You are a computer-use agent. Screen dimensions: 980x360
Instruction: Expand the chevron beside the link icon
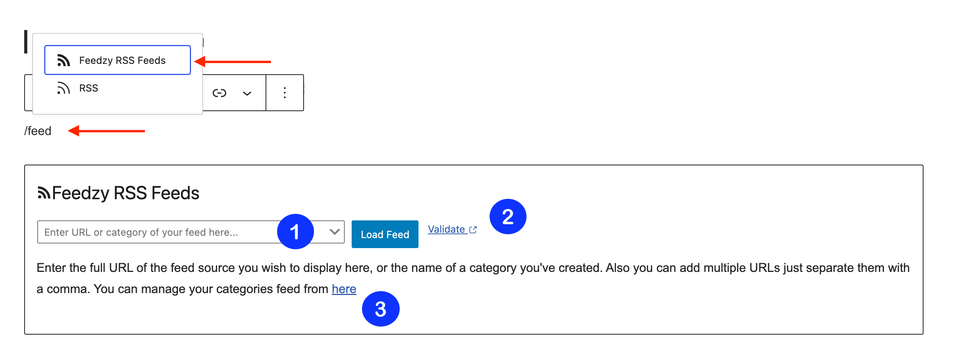[247, 93]
